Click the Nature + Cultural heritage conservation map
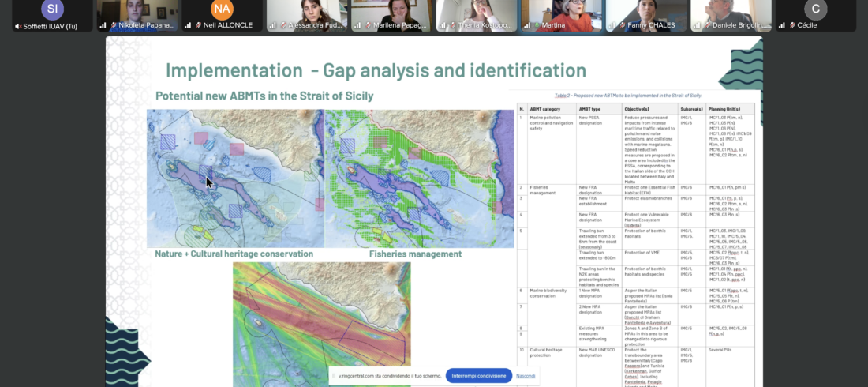868x387 pixels. click(235, 178)
